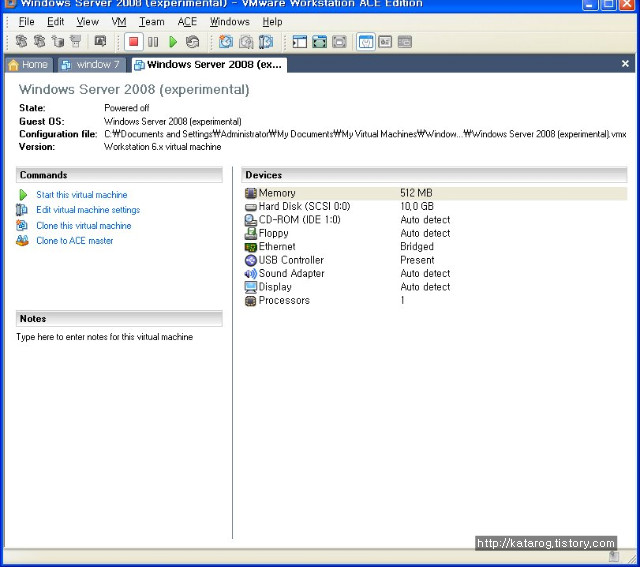The image size is (640, 567).
Task: Click the Suspend (pause) toolbar icon
Action: coord(153,42)
